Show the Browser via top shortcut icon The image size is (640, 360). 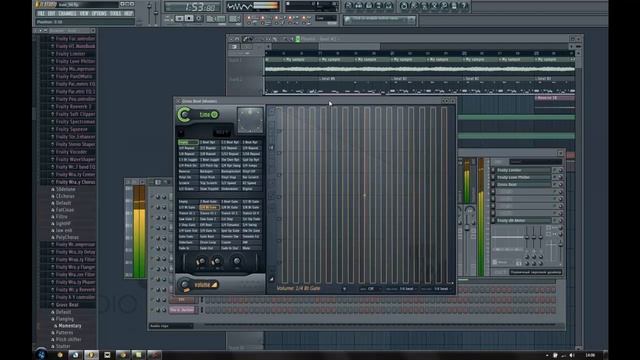pyautogui.click(x=379, y=6)
